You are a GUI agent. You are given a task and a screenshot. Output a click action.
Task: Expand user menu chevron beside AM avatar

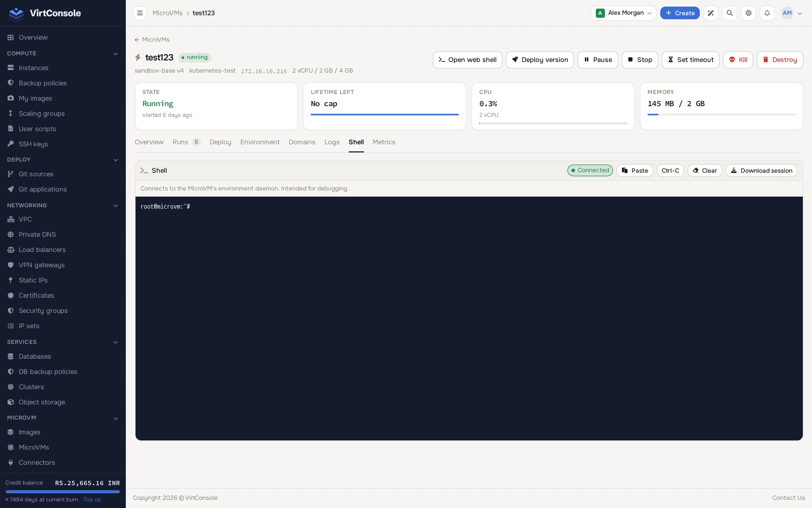(x=800, y=13)
